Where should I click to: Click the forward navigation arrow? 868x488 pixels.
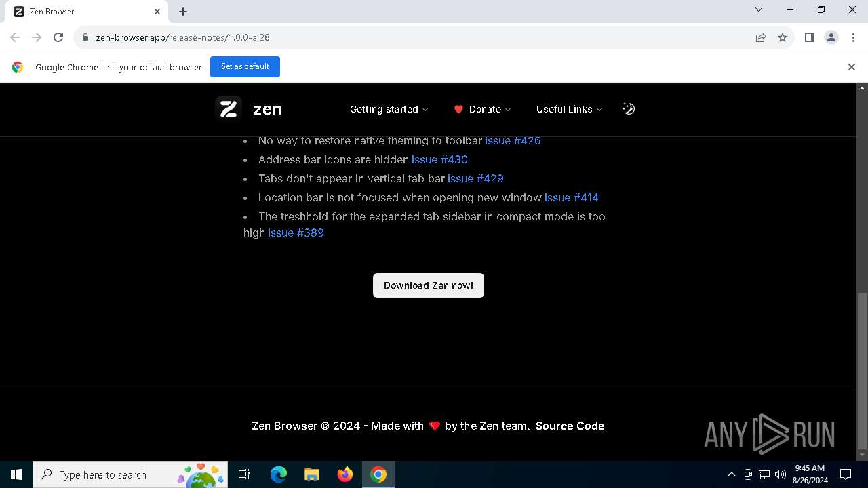37,37
